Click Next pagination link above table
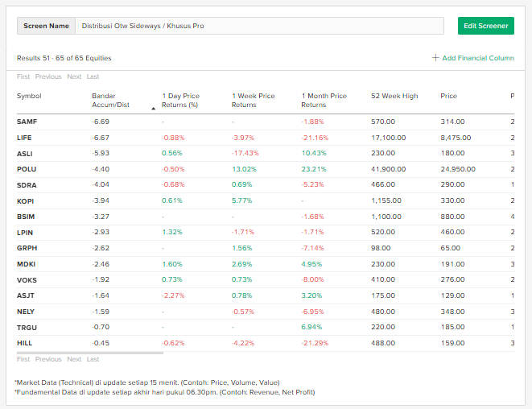532x409 pixels. click(x=74, y=76)
